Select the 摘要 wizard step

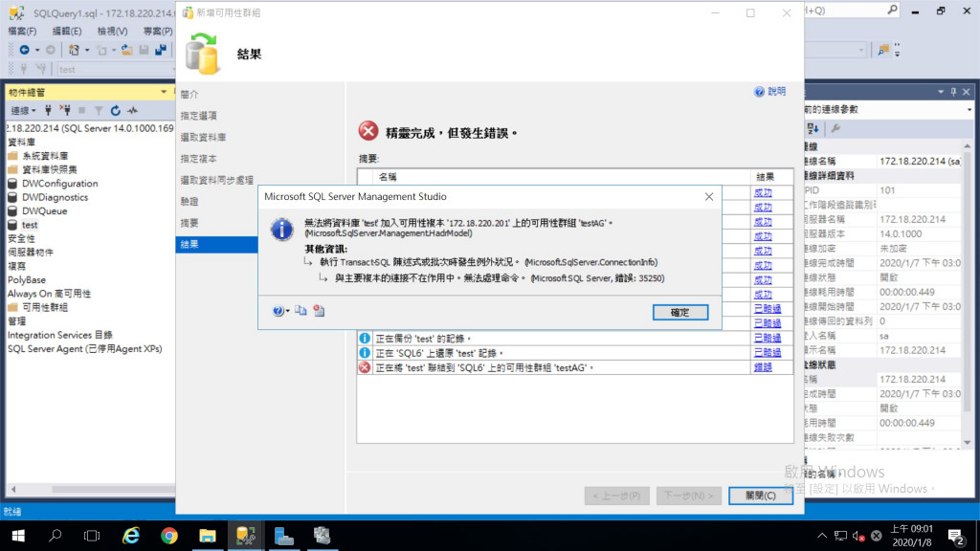(189, 223)
